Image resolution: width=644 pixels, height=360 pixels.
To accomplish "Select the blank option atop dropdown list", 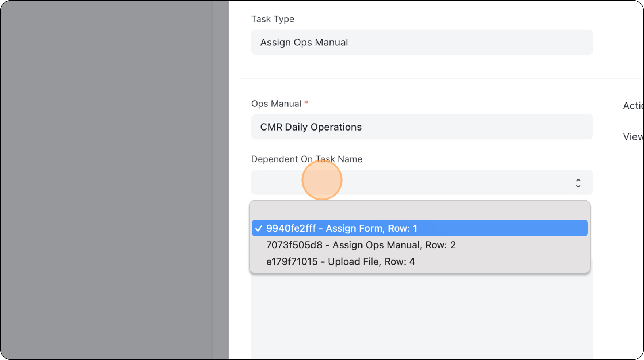I will (x=419, y=212).
